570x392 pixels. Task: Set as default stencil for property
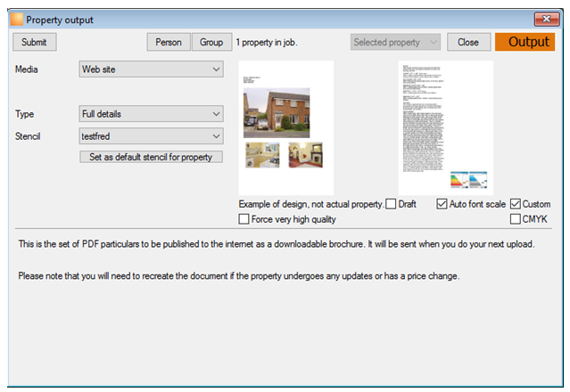pyautogui.click(x=151, y=157)
